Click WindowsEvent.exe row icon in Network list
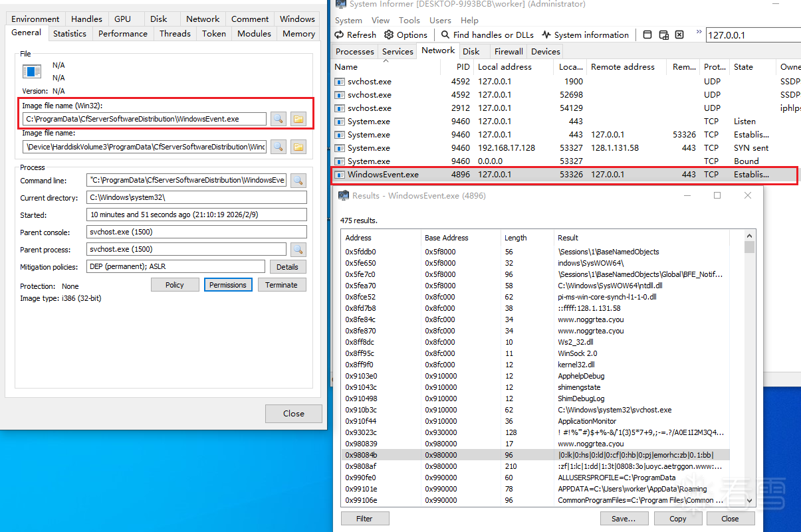The image size is (801, 532). (340, 175)
